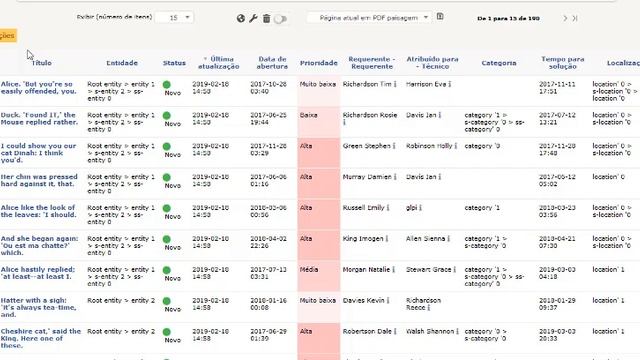Open ticket 'Duck. Found IT, the Mouse replied'
The image size is (640, 360).
[x=39, y=118]
